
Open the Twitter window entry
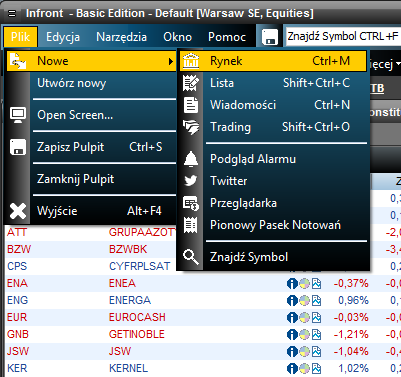click(x=273, y=181)
